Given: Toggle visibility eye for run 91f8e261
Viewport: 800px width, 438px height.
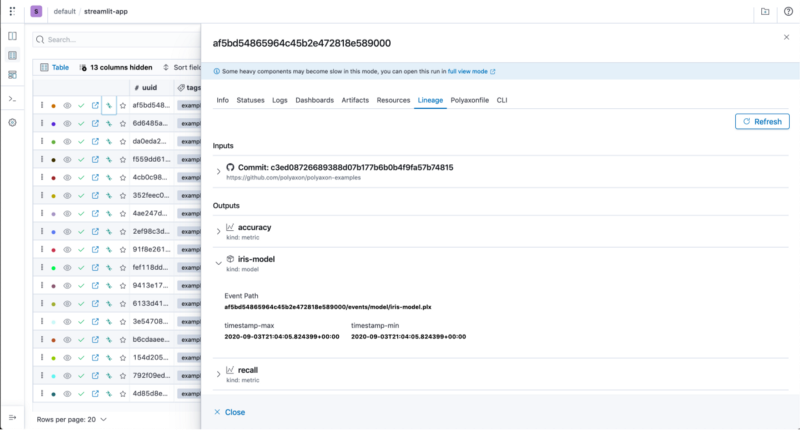Looking at the screenshot, I should pyautogui.click(x=67, y=250).
